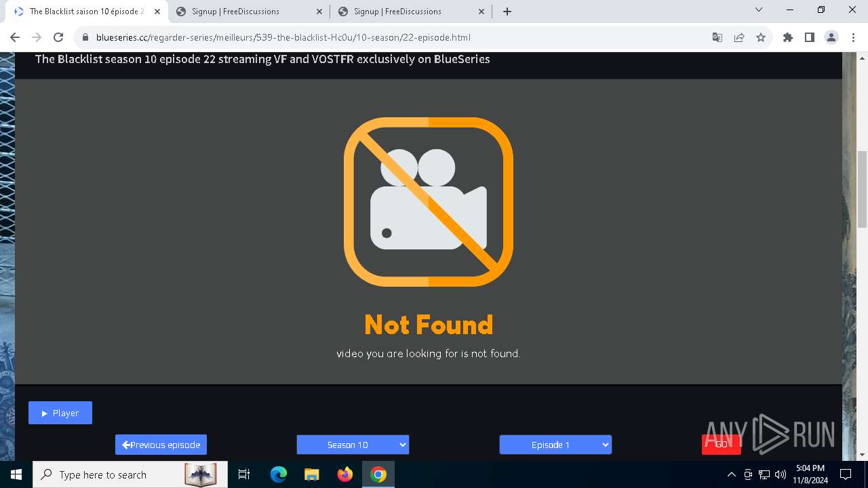
Task: Close the first Signup FreeDiscussions tab
Action: [320, 12]
